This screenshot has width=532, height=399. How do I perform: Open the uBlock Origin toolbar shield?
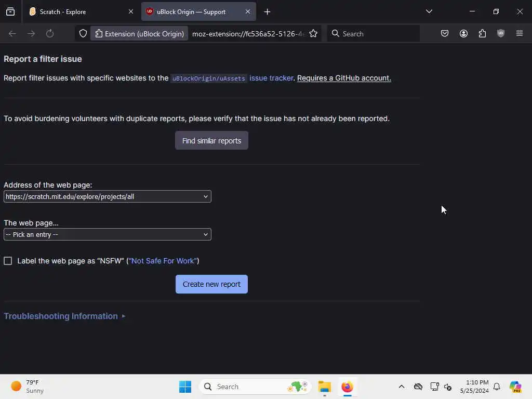[x=501, y=34]
